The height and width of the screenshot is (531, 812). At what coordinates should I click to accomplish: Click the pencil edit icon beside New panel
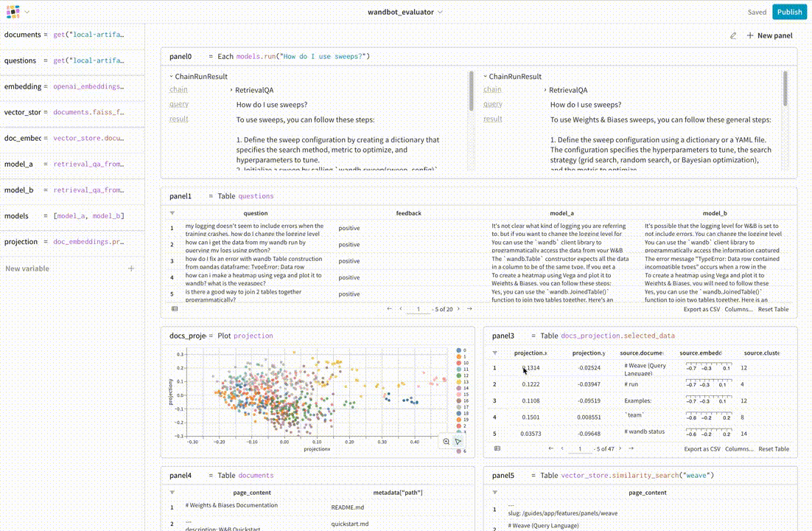coord(732,35)
